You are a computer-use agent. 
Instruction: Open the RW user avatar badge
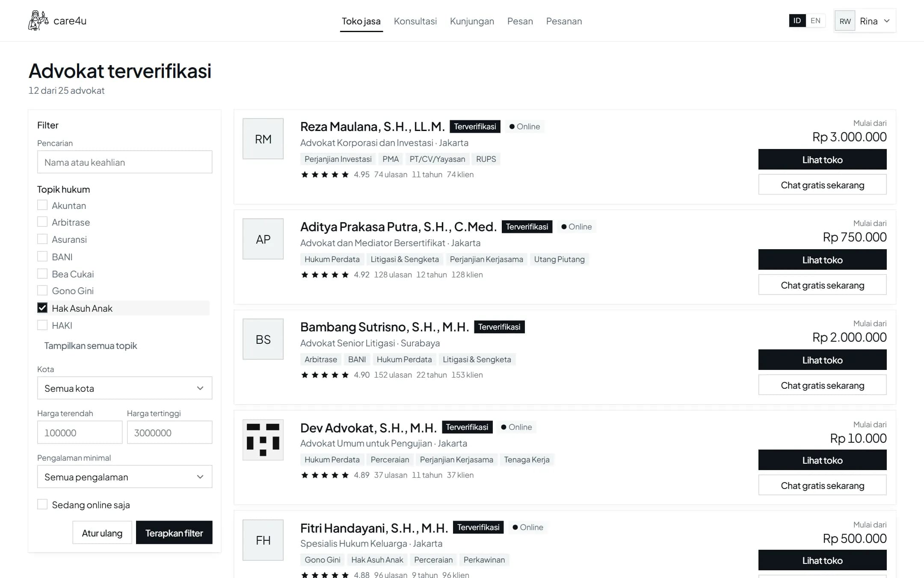(x=845, y=21)
